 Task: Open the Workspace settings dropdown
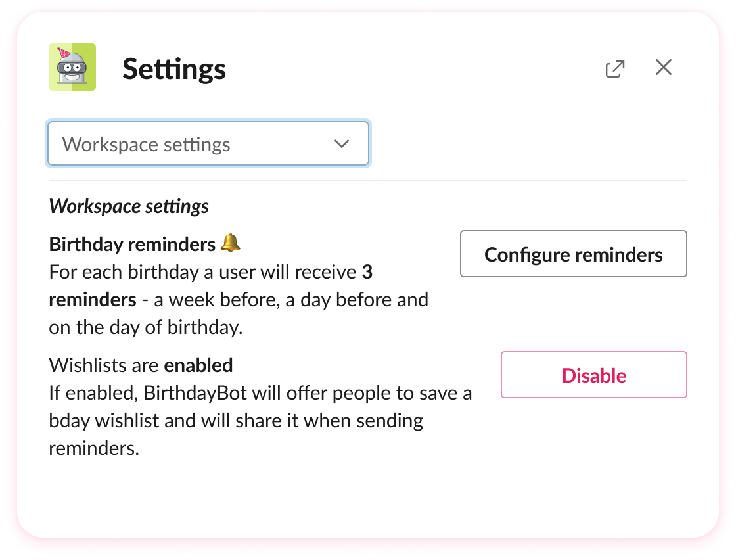(x=208, y=143)
